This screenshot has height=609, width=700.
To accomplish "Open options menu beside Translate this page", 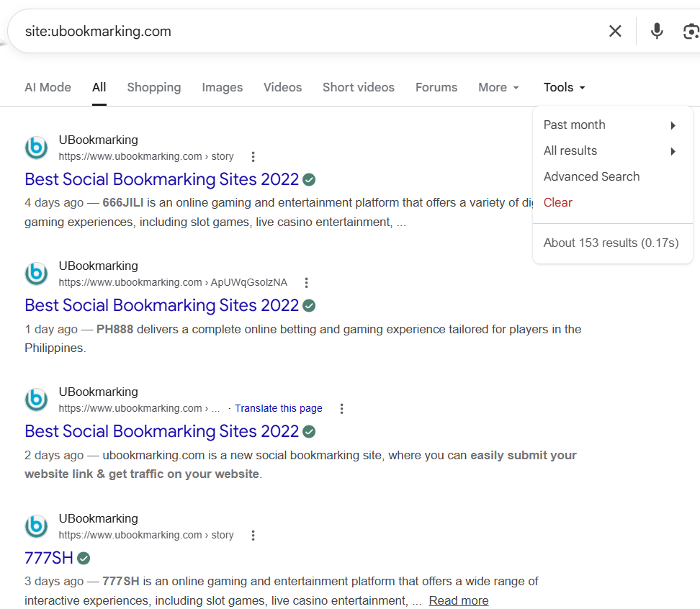I will 341,409.
